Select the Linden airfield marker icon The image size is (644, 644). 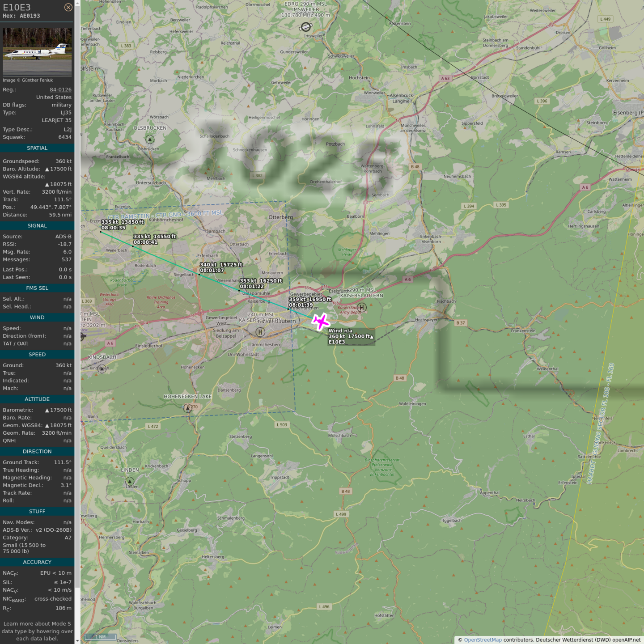point(130,481)
